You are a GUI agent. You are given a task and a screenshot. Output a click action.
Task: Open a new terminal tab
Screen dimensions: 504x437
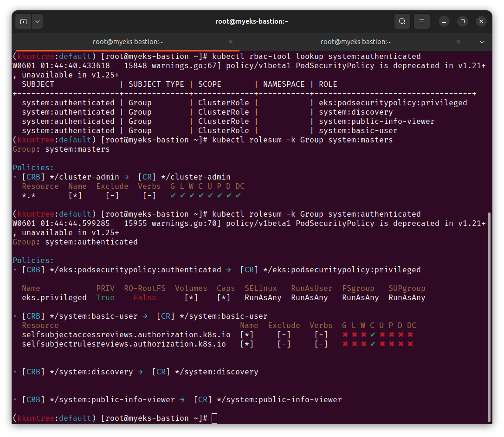[24, 21]
